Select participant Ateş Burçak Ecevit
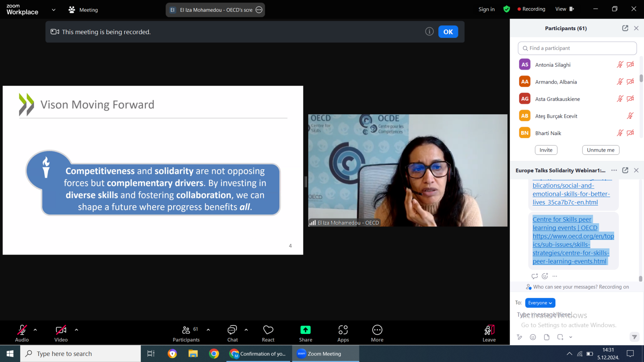This screenshot has height=362, width=644. coord(577,116)
